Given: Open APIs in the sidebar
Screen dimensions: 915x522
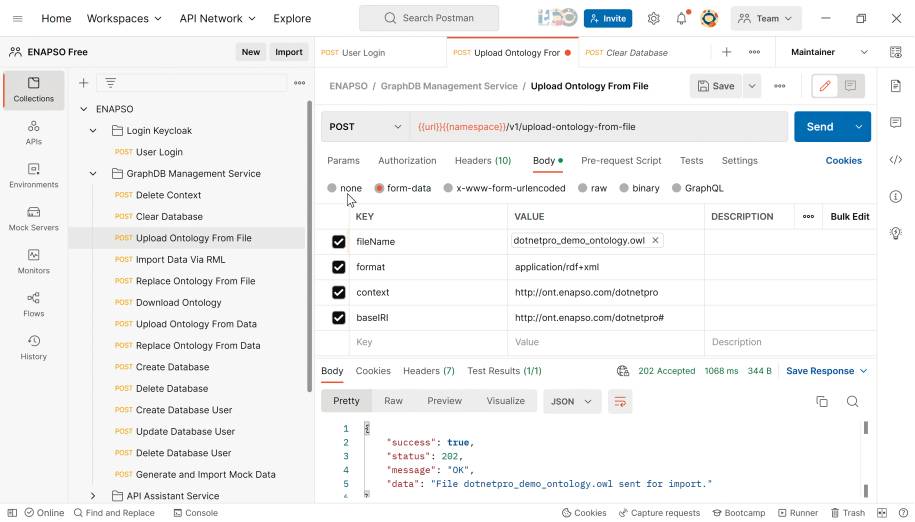Looking at the screenshot, I should 34,133.
